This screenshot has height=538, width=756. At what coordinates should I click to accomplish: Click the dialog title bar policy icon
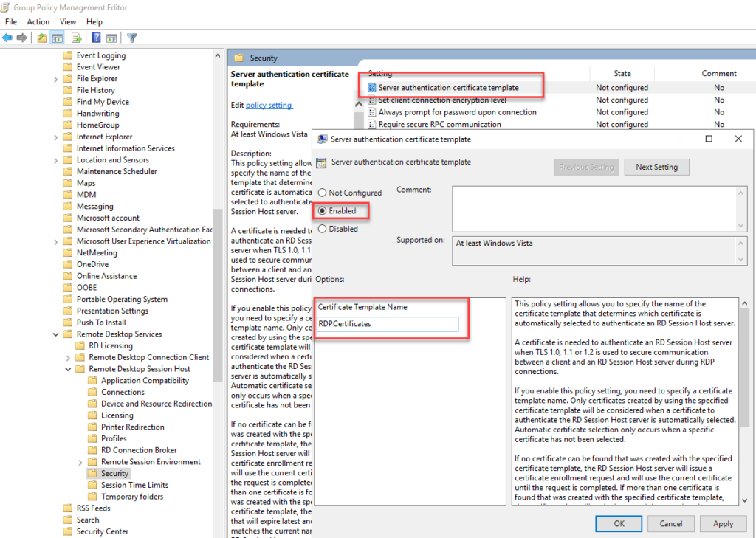322,139
